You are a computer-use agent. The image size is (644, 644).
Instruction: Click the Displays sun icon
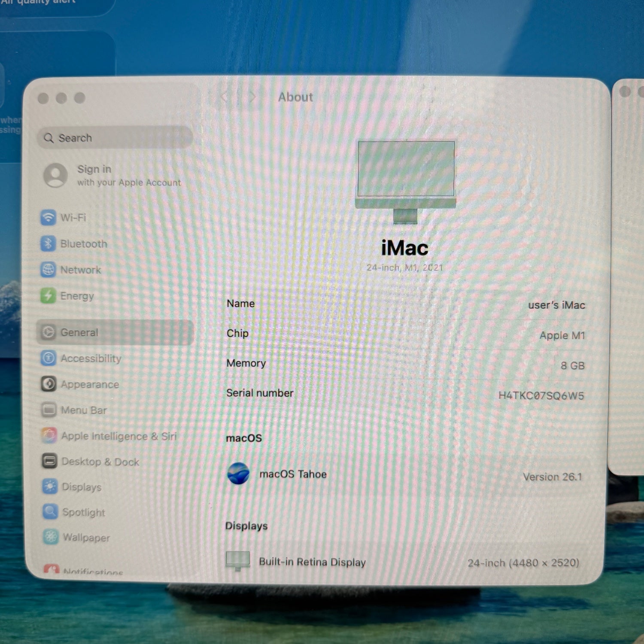pyautogui.click(x=50, y=486)
